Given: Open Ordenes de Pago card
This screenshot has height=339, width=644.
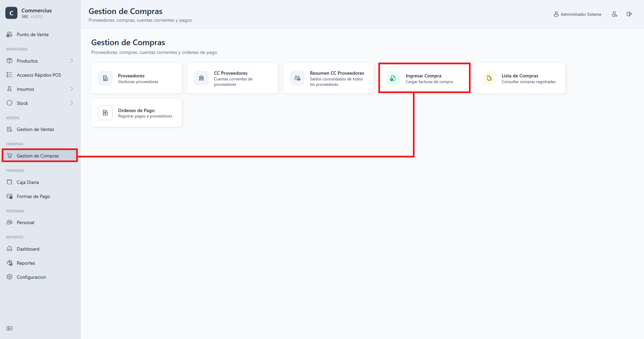Looking at the screenshot, I should click(136, 113).
